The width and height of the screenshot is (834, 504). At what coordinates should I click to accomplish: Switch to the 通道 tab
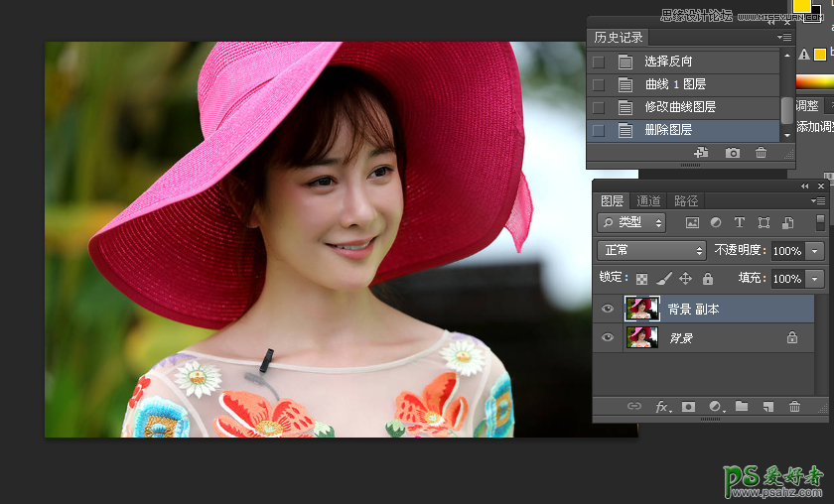648,201
